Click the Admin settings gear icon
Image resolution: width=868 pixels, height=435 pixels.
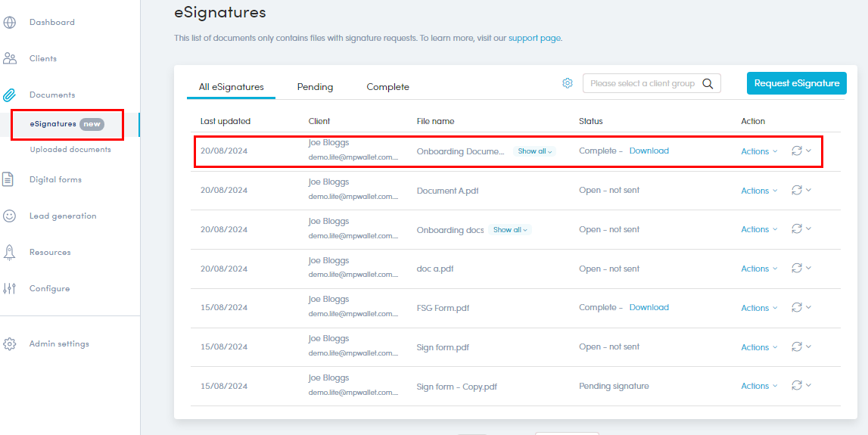coord(10,343)
